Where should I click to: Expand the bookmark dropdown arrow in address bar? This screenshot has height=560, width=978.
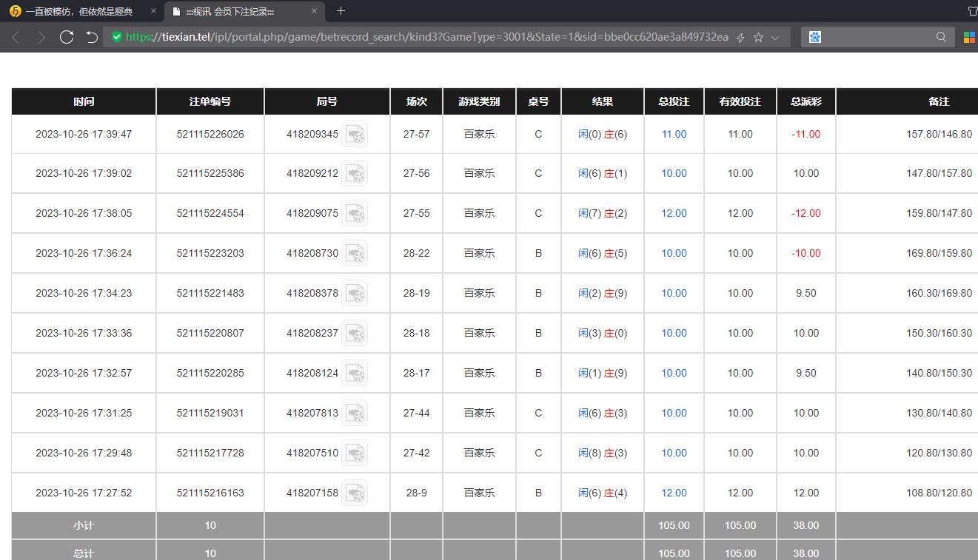click(x=775, y=37)
